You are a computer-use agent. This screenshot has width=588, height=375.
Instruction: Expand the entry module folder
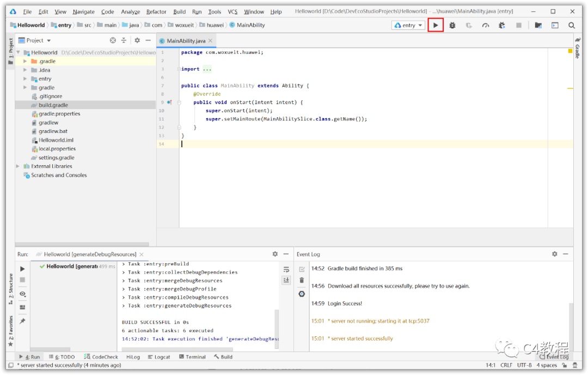(25, 79)
